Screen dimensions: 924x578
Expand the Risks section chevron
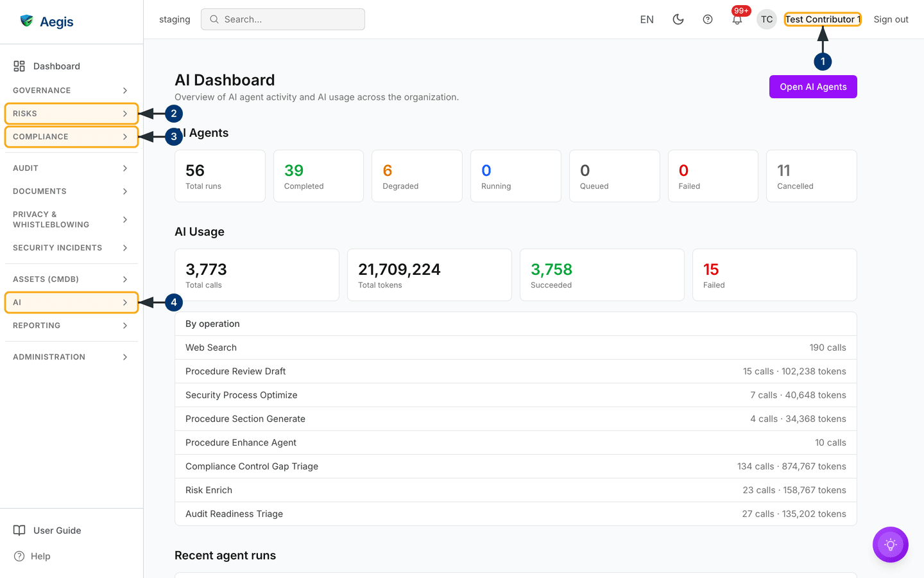tap(125, 114)
